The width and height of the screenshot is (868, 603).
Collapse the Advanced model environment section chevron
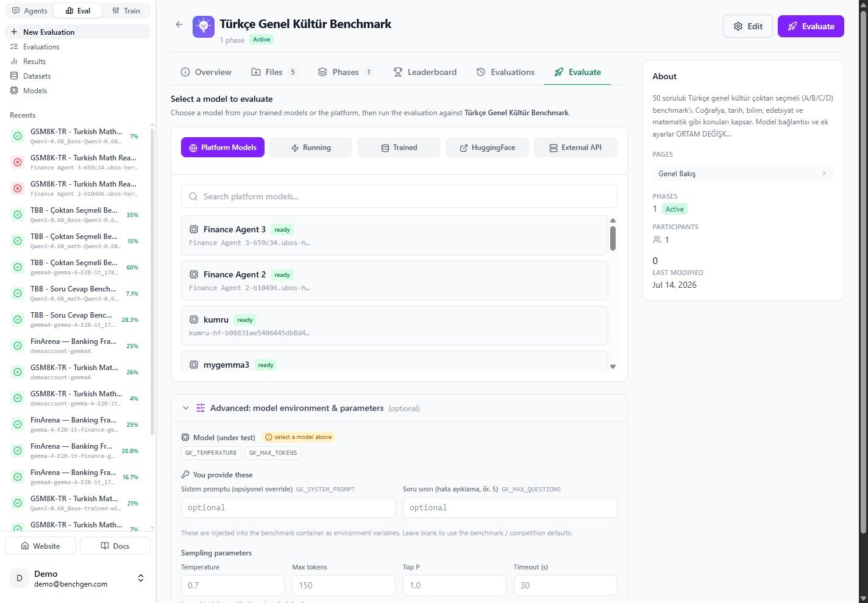coord(186,408)
